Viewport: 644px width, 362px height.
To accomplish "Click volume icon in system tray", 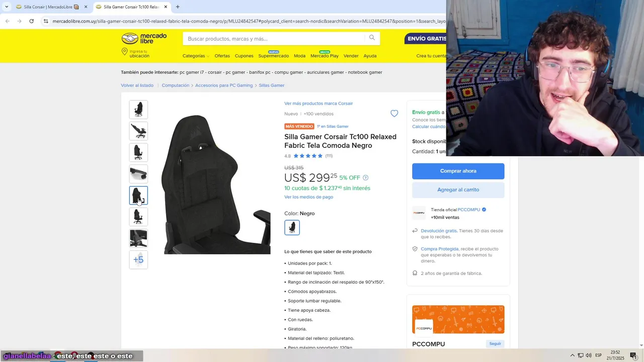I will coord(589,355).
